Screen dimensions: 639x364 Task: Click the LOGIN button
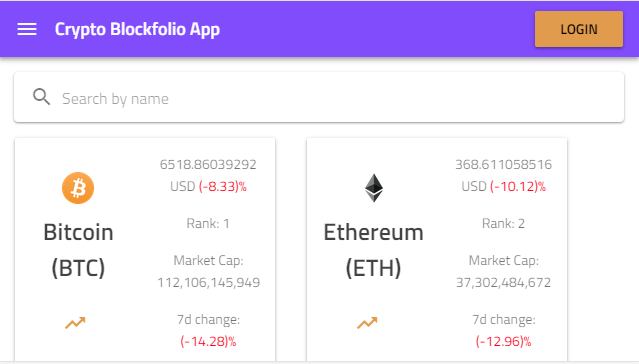[x=579, y=29]
